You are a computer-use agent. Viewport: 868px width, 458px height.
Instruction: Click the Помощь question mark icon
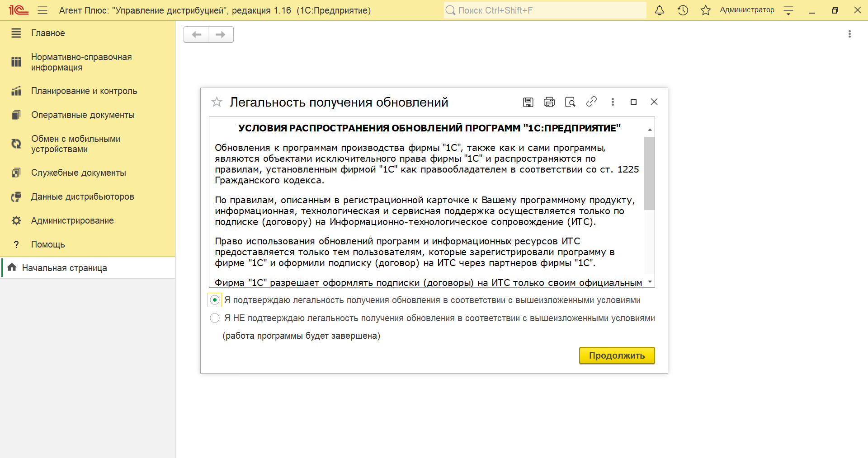[16, 244]
